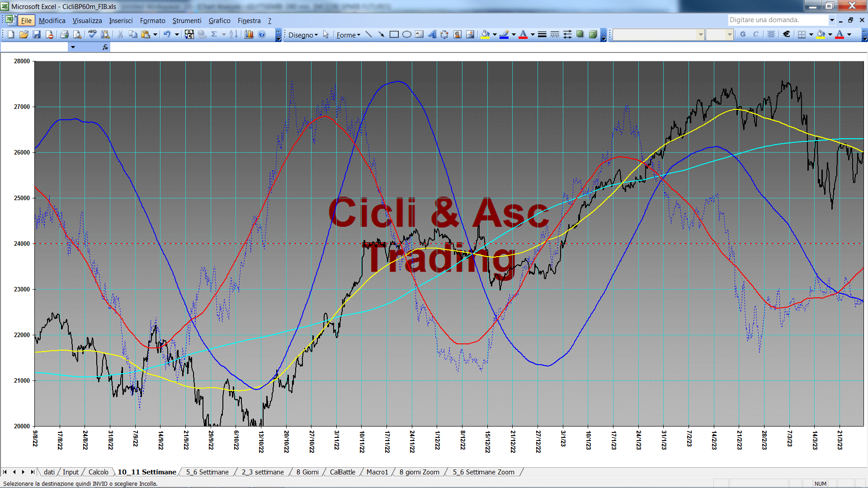Toggle Italic (C) formatting
Image resolution: width=868 pixels, height=488 pixels.
(x=755, y=34)
